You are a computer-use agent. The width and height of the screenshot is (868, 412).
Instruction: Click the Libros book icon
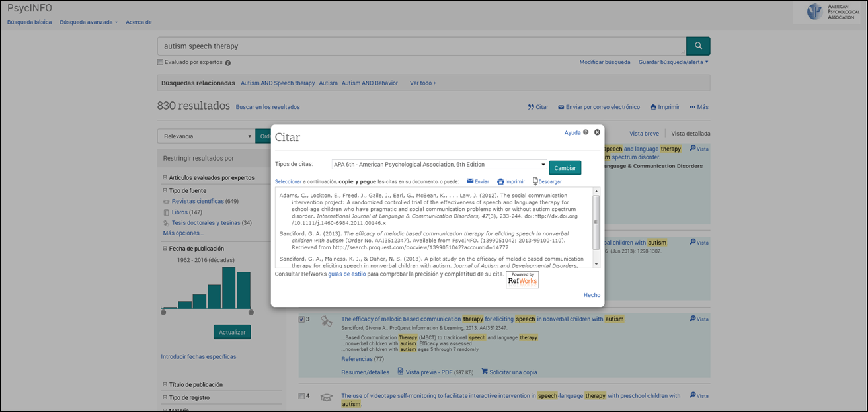click(167, 212)
